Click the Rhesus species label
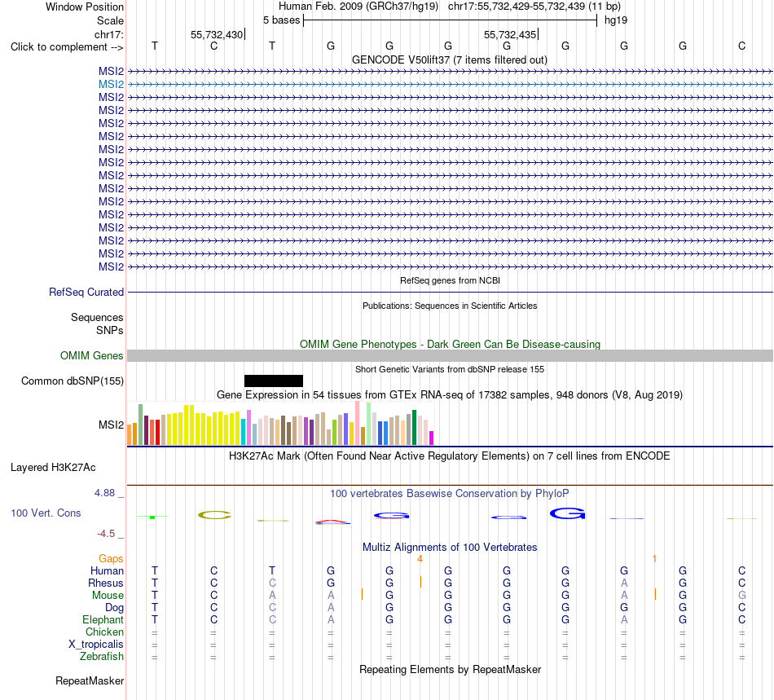 pos(106,583)
